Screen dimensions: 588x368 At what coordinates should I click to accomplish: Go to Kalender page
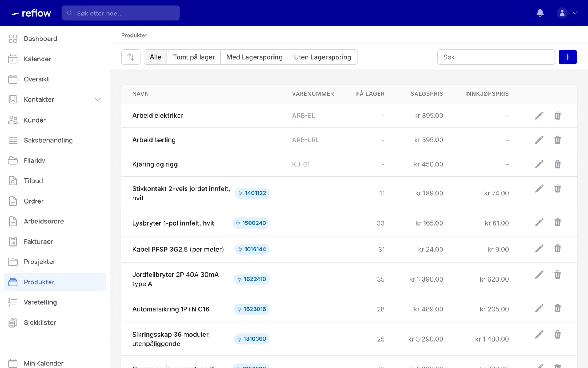[x=55, y=59]
